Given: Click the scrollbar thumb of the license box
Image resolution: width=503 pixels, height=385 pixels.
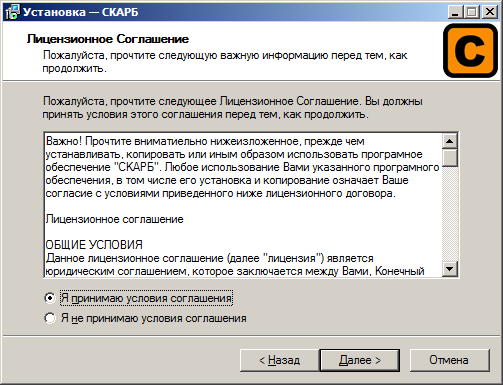Looking at the screenshot, I should [x=450, y=158].
